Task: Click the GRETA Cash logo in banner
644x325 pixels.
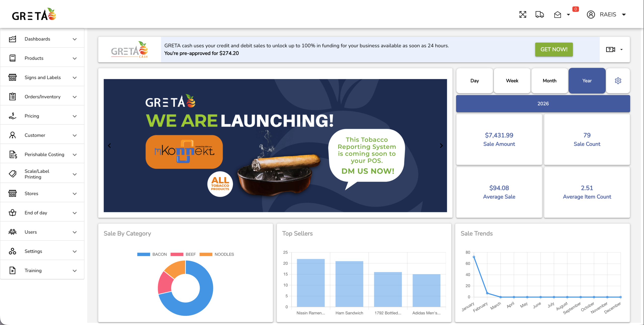Action: [130, 50]
